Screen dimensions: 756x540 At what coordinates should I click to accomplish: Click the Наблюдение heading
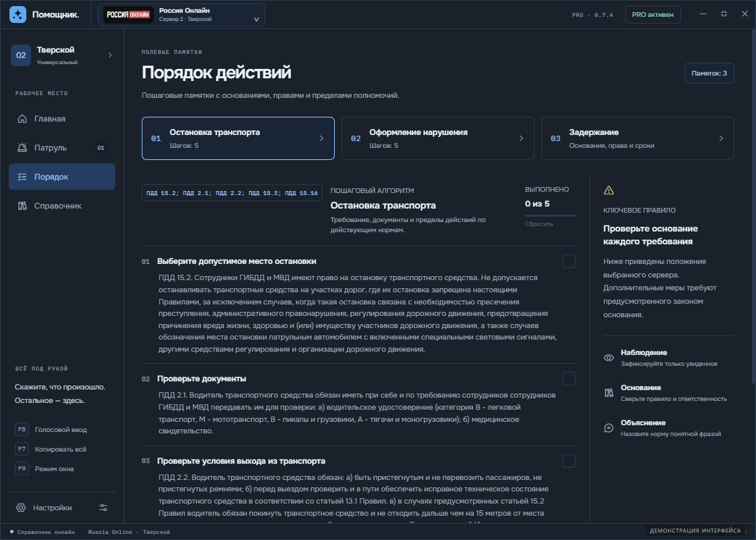(x=644, y=352)
